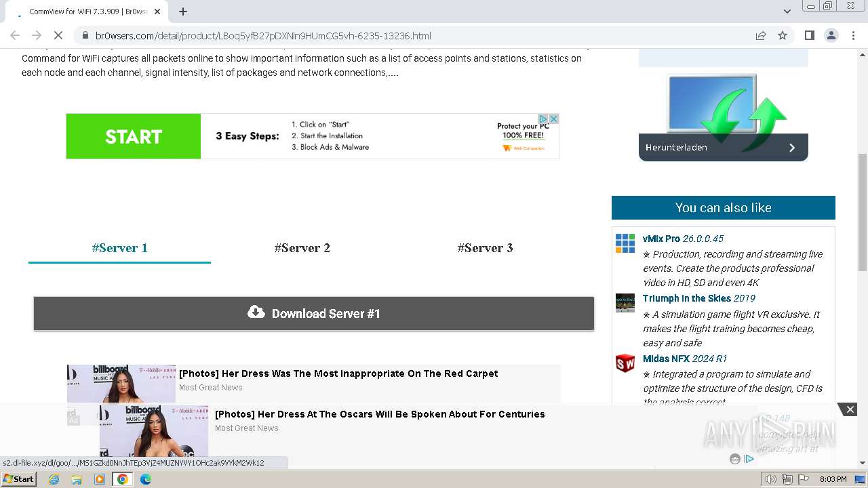
Task: Click the 8:03 PM clock
Action: [833, 479]
